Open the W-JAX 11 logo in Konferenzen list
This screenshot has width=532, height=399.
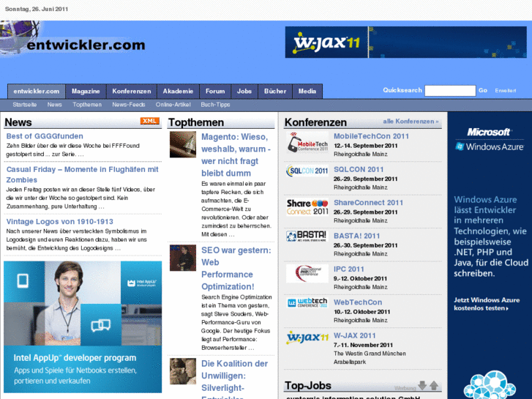[307, 338]
